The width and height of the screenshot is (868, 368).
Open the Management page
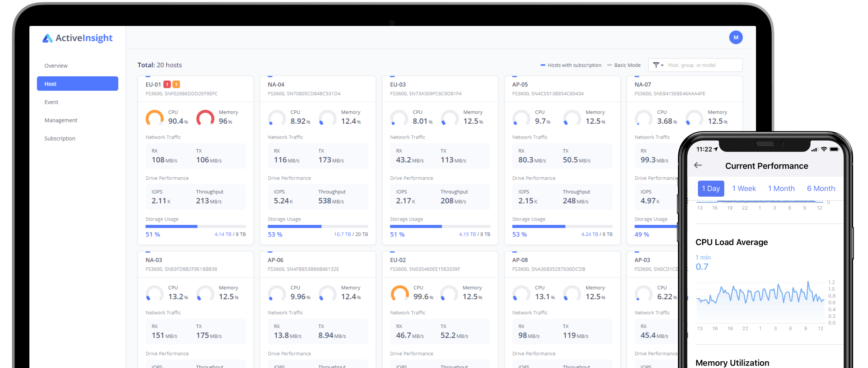click(61, 120)
